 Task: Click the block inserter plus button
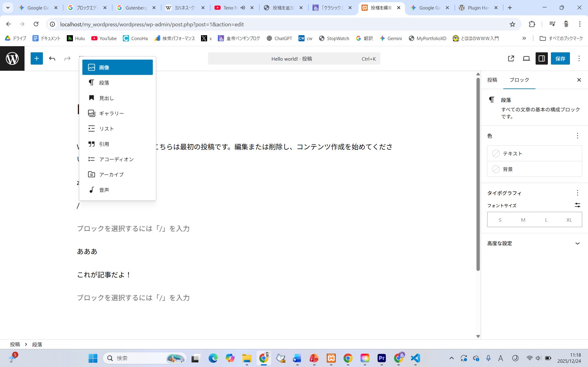36,58
